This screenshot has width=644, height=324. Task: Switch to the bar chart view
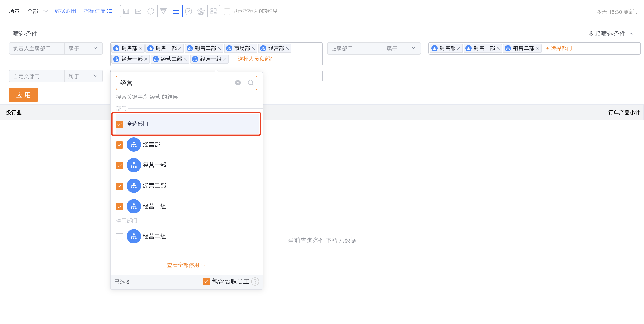(x=126, y=11)
